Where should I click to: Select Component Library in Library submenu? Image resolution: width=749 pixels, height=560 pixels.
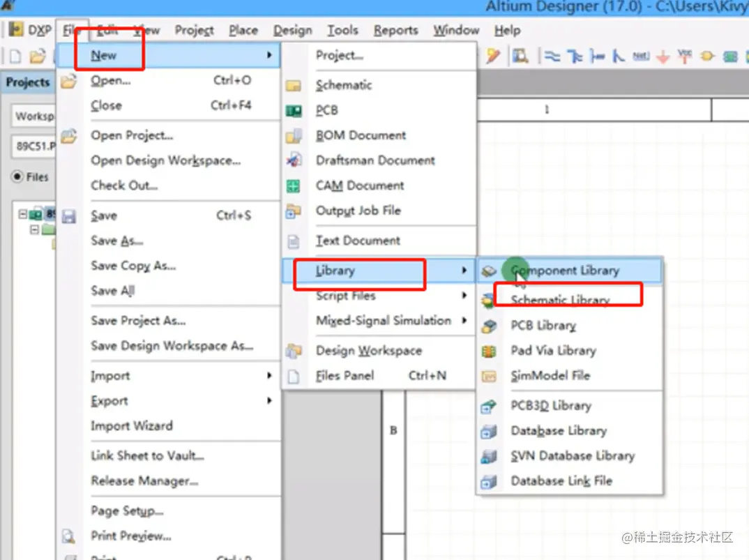click(569, 271)
